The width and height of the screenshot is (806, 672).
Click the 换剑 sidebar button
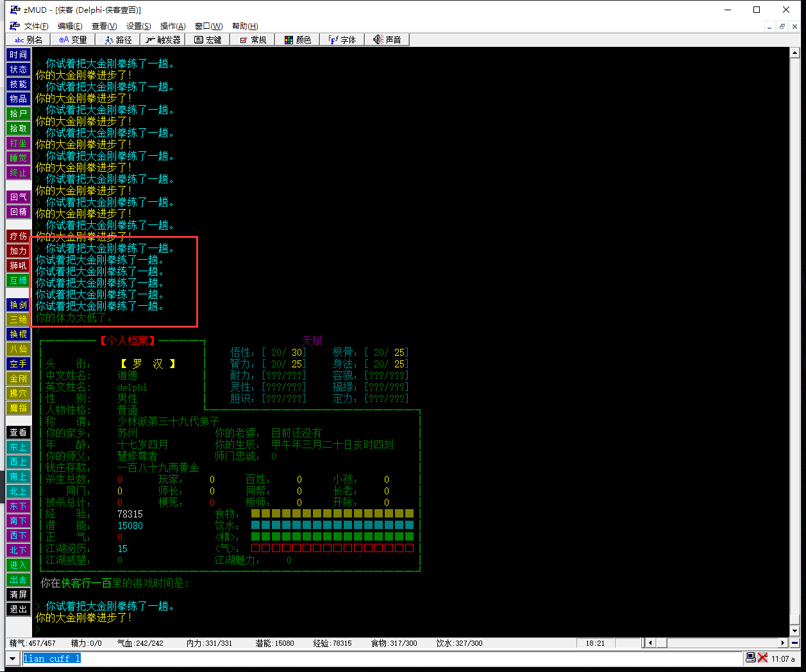coord(19,305)
